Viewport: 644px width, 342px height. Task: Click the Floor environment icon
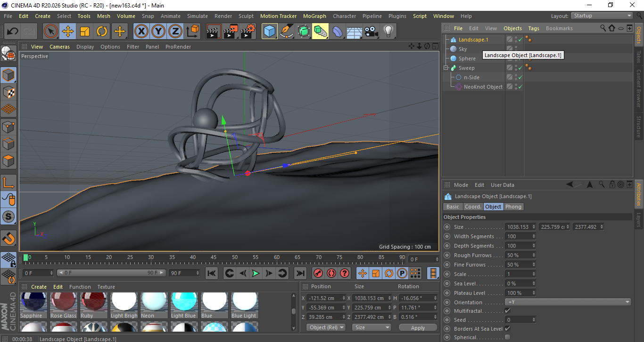tap(355, 32)
